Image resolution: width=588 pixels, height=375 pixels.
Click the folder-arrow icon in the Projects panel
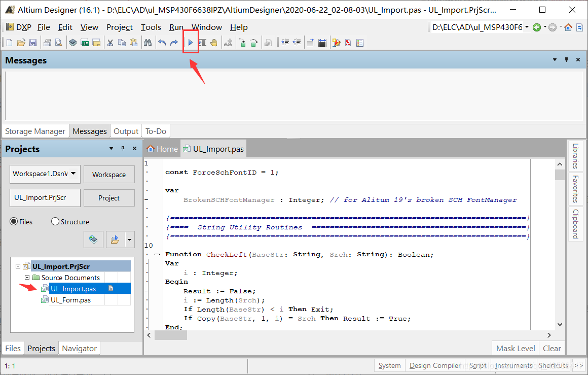pos(115,239)
